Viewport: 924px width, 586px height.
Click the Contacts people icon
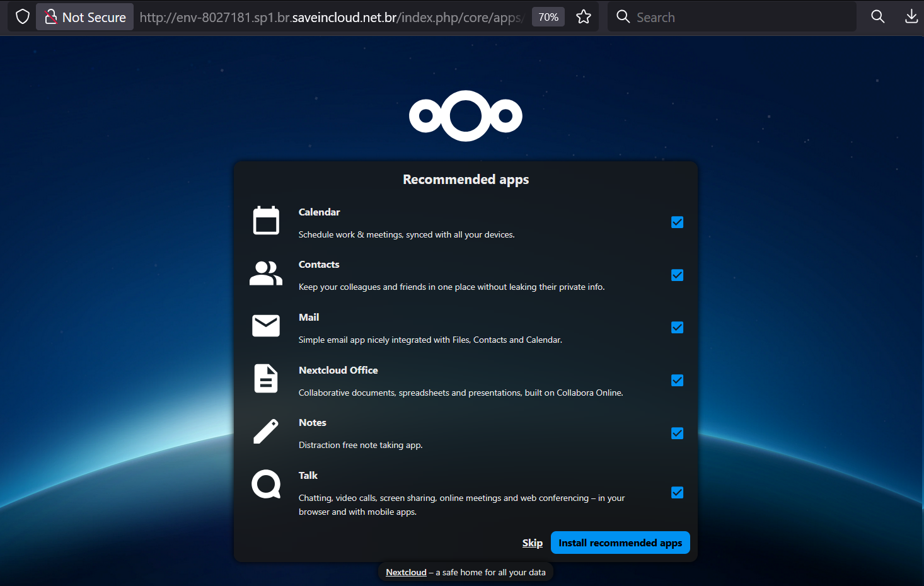pos(266,273)
